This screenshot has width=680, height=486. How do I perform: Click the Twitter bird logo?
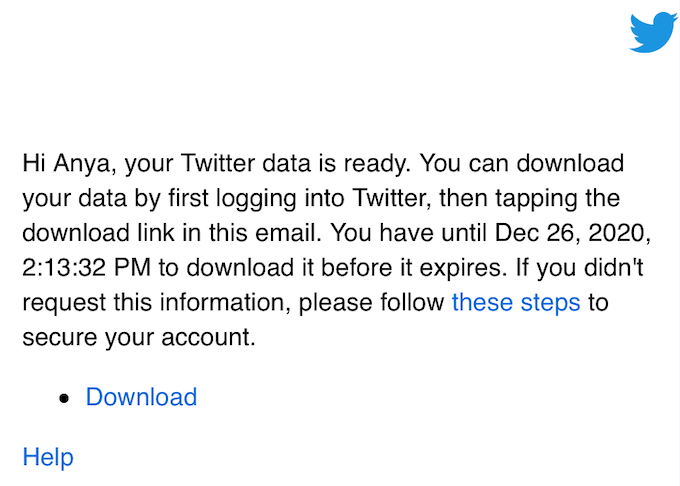pyautogui.click(x=653, y=33)
